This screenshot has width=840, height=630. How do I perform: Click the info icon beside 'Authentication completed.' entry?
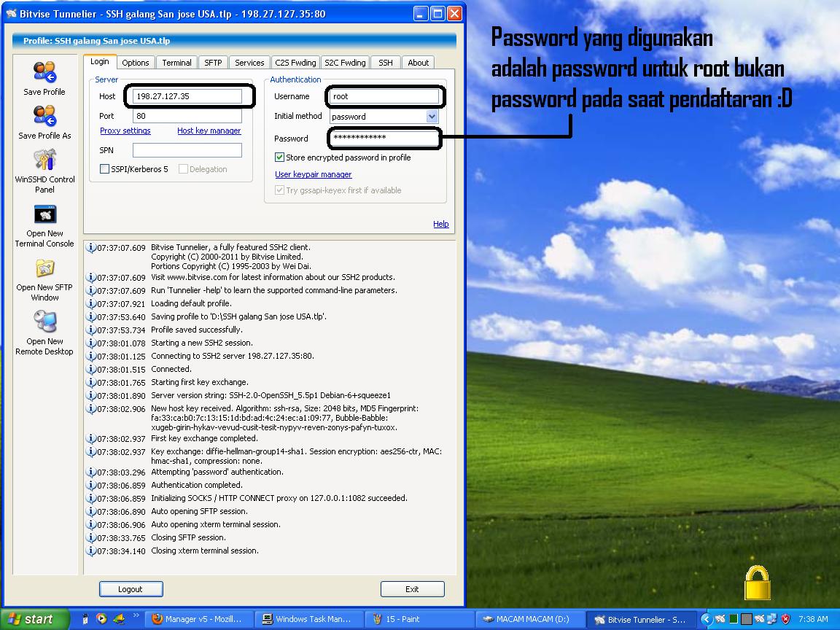(x=91, y=485)
